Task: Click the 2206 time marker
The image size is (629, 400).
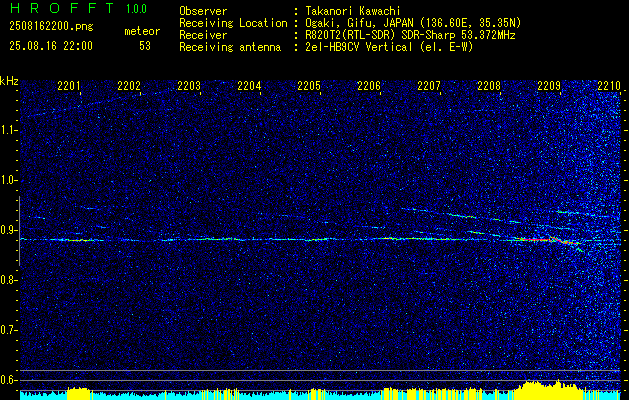Action: click(x=369, y=85)
